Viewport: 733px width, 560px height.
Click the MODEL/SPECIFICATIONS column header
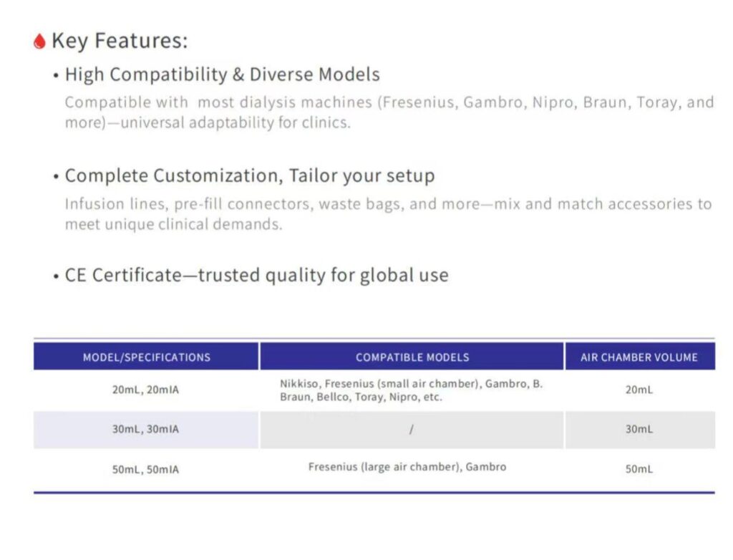click(x=146, y=357)
